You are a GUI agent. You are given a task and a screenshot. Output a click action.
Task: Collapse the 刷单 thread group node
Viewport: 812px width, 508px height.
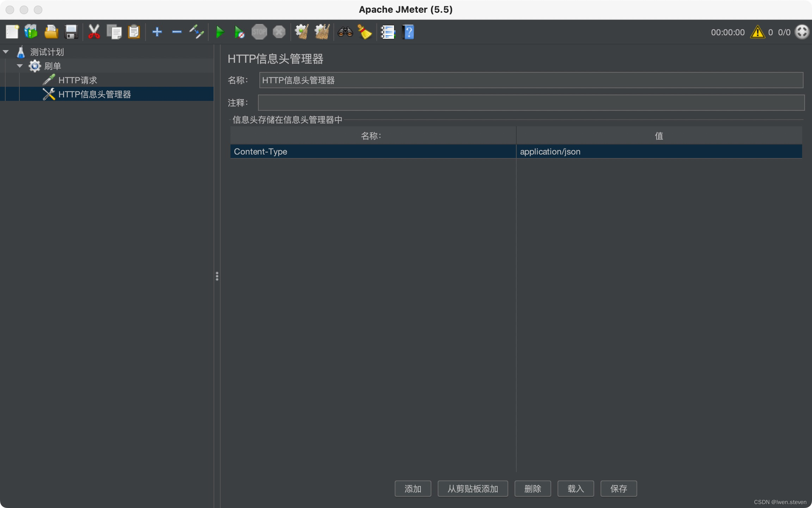pyautogui.click(x=20, y=66)
